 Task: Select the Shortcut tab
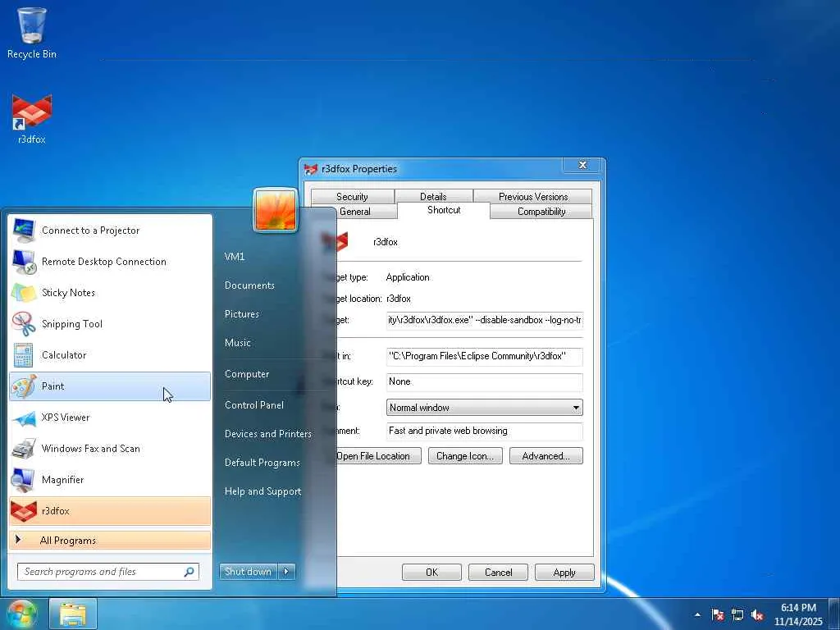coord(444,210)
